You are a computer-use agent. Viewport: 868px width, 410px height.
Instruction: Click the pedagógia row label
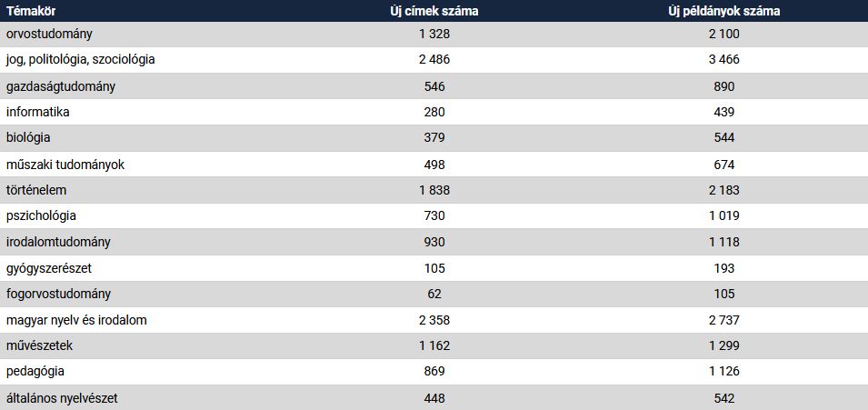click(35, 372)
